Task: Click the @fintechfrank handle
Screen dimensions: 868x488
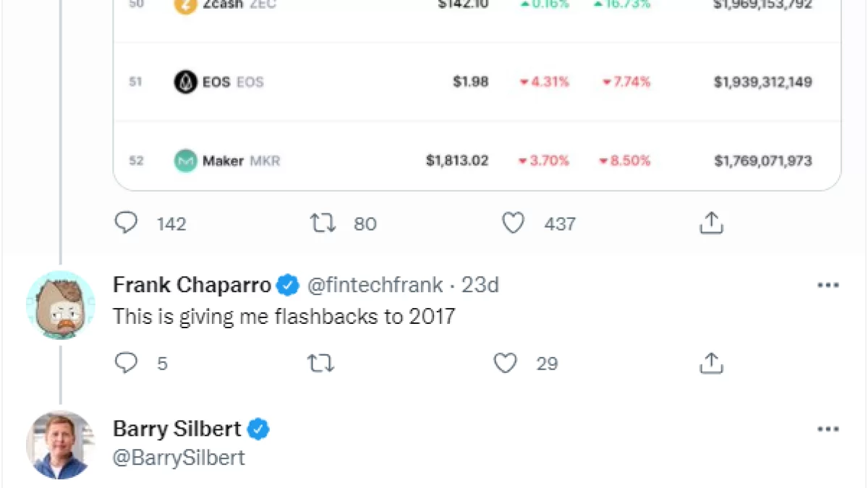Action: pyautogui.click(x=375, y=286)
